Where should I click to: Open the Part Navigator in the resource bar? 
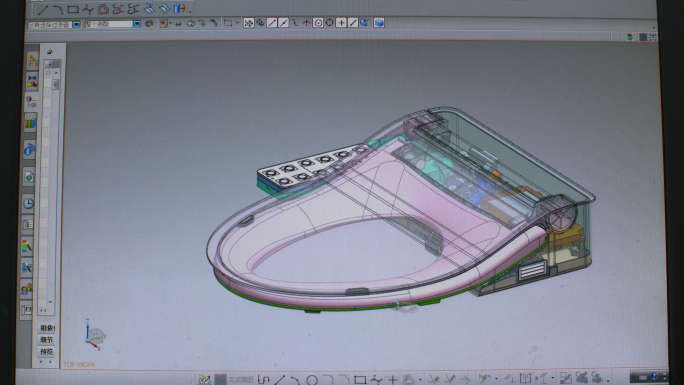pos(31,102)
